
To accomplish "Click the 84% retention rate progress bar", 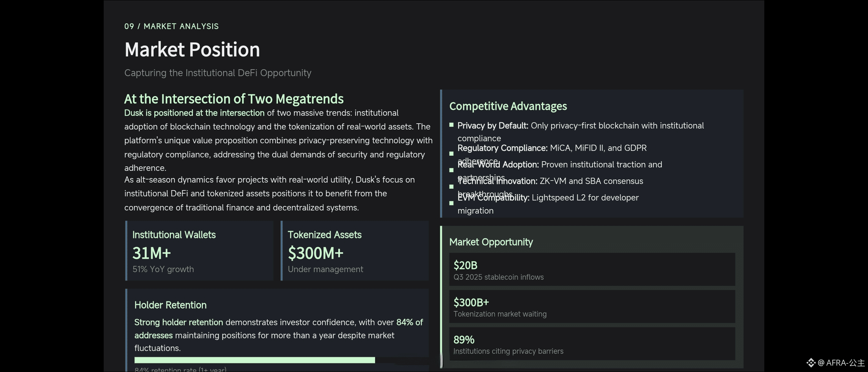I will (255, 360).
